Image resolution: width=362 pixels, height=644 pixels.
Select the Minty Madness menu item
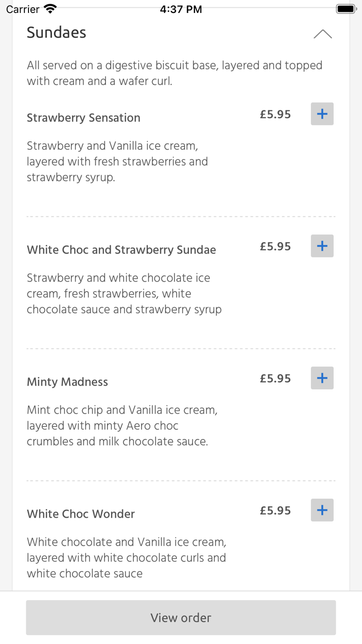click(67, 382)
